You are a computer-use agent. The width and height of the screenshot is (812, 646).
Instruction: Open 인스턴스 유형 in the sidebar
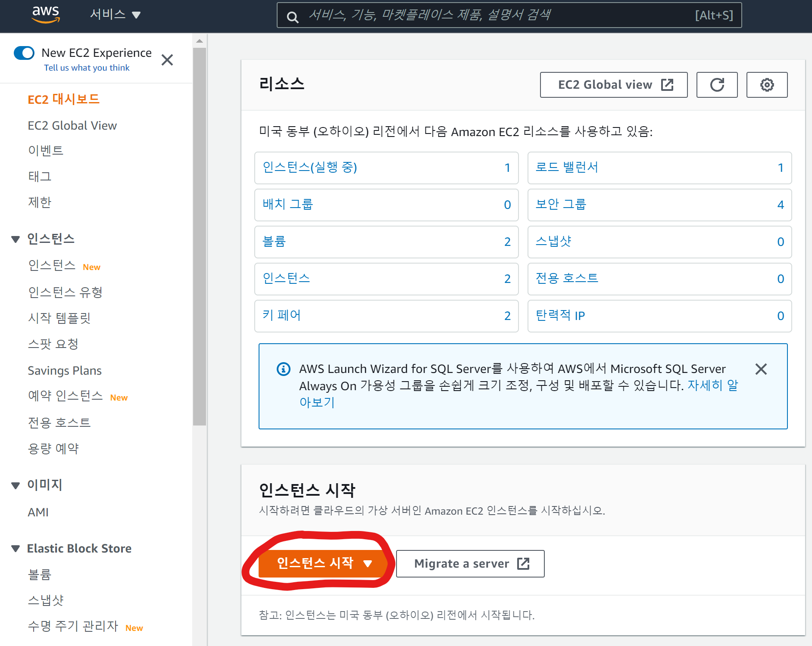tap(66, 292)
